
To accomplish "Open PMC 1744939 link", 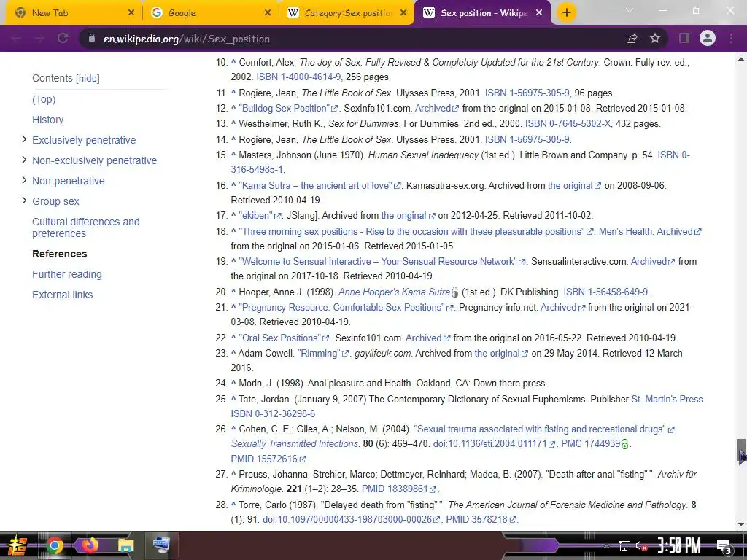I will [595, 444].
